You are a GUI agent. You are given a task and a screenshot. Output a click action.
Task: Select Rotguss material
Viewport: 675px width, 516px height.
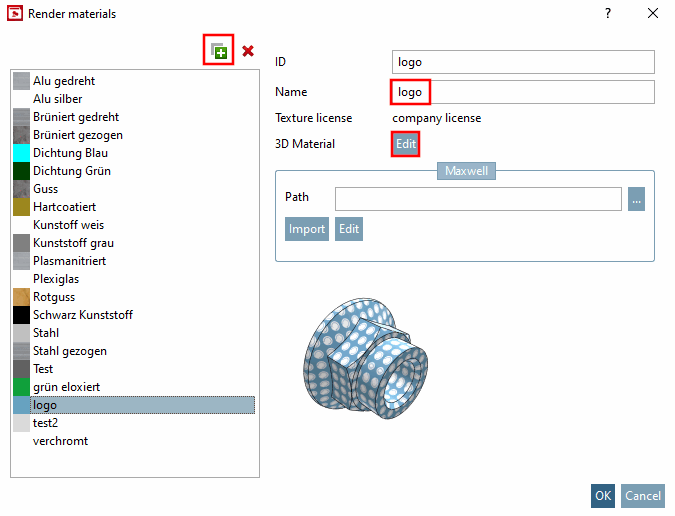tap(134, 297)
